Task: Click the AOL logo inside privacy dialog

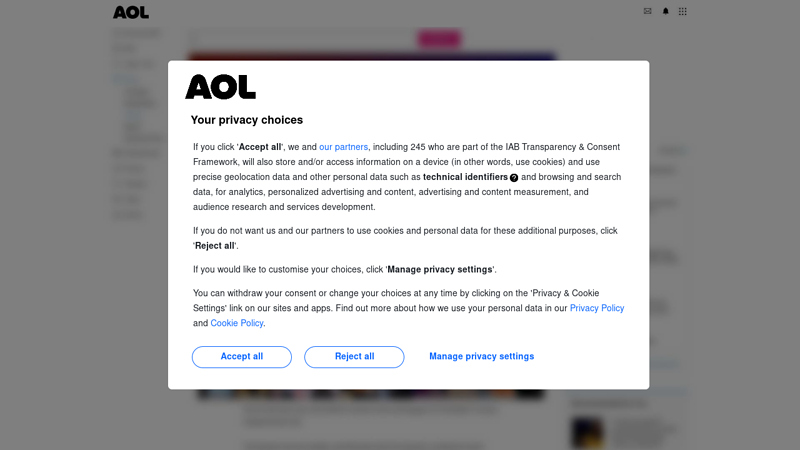Action: (x=220, y=87)
